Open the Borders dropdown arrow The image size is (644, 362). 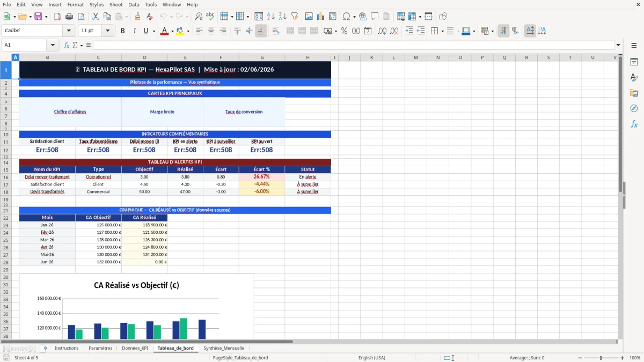442,31
